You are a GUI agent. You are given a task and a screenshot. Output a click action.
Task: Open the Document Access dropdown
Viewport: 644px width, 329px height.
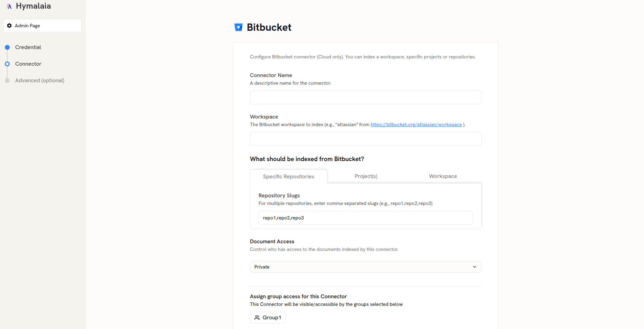[365, 266]
